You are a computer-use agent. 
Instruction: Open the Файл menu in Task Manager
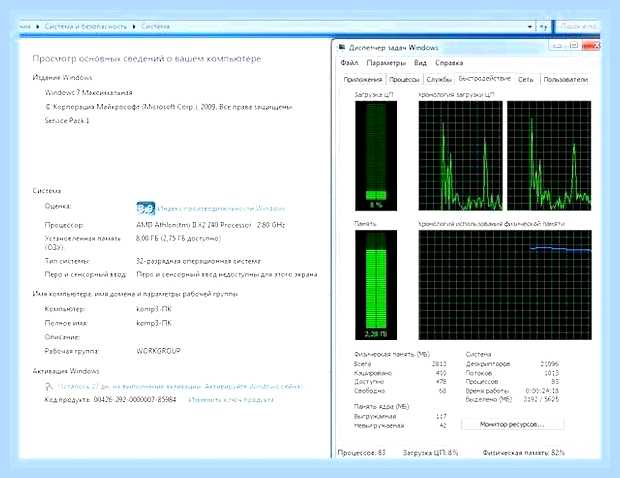click(x=349, y=63)
